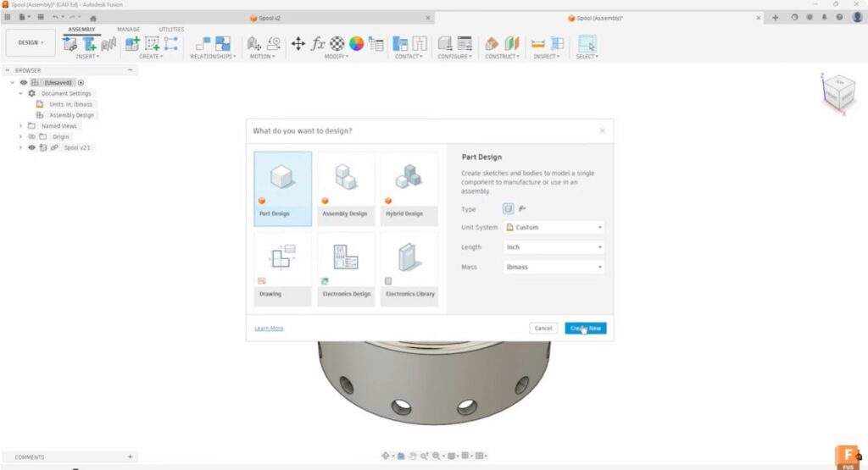Select the Drawing tile
Screen dimensions: 868x470
[283, 269]
